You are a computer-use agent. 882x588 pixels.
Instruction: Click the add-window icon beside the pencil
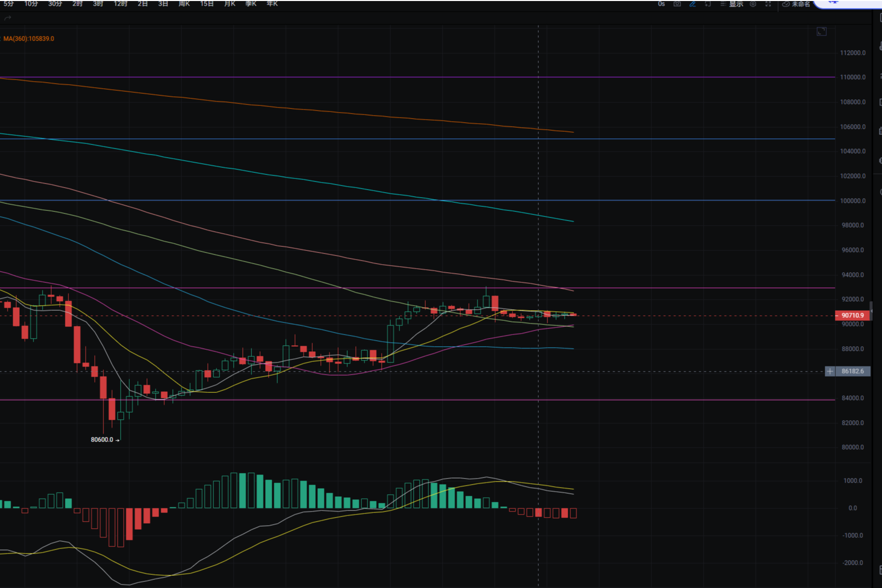[x=708, y=4]
